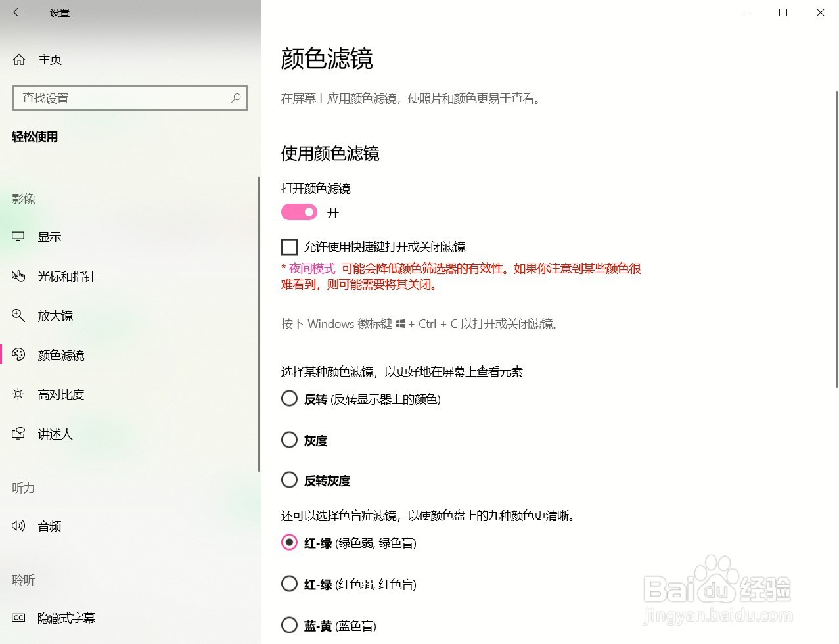Screen dimensions: 839x644
Task: Select the 灰度 filter option
Action: tap(289, 440)
